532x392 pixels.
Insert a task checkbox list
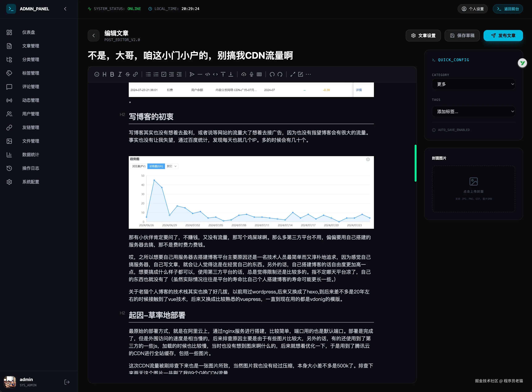[x=164, y=74]
